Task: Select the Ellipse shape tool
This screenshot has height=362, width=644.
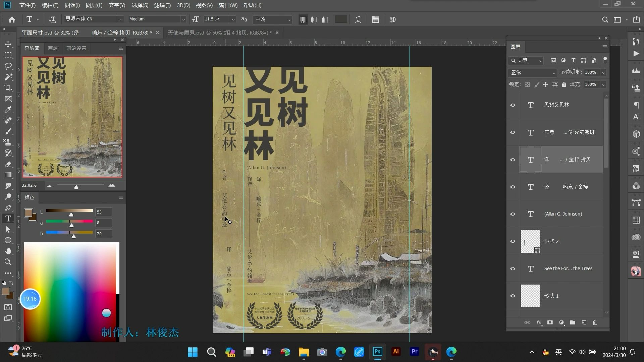Action: pos(8,240)
